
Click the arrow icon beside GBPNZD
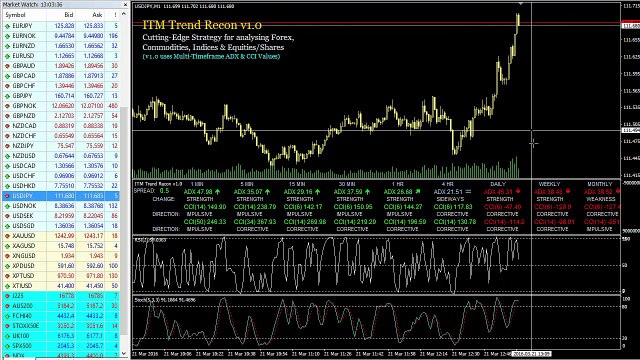pos(7,116)
